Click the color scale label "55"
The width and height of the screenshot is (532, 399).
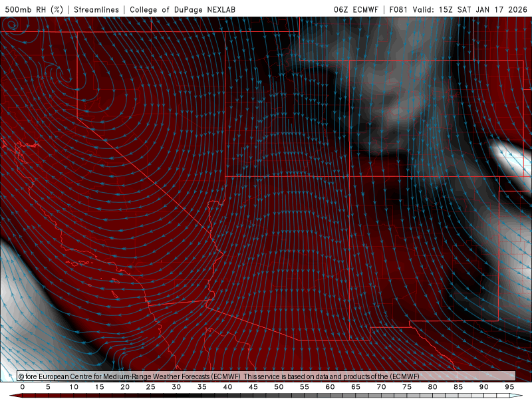pyautogui.click(x=305, y=387)
